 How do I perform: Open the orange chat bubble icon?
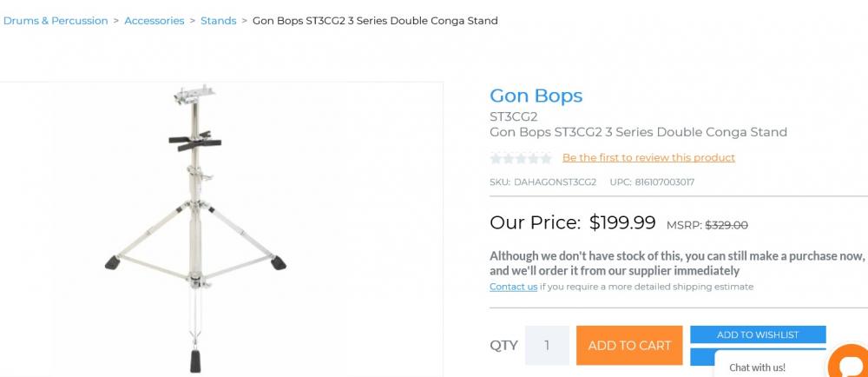(848, 363)
